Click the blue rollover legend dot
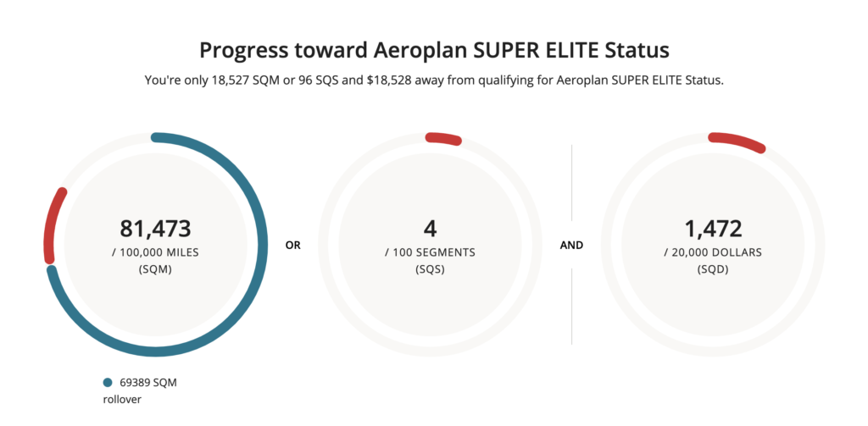This screenshot has width=868, height=426. 108,382
